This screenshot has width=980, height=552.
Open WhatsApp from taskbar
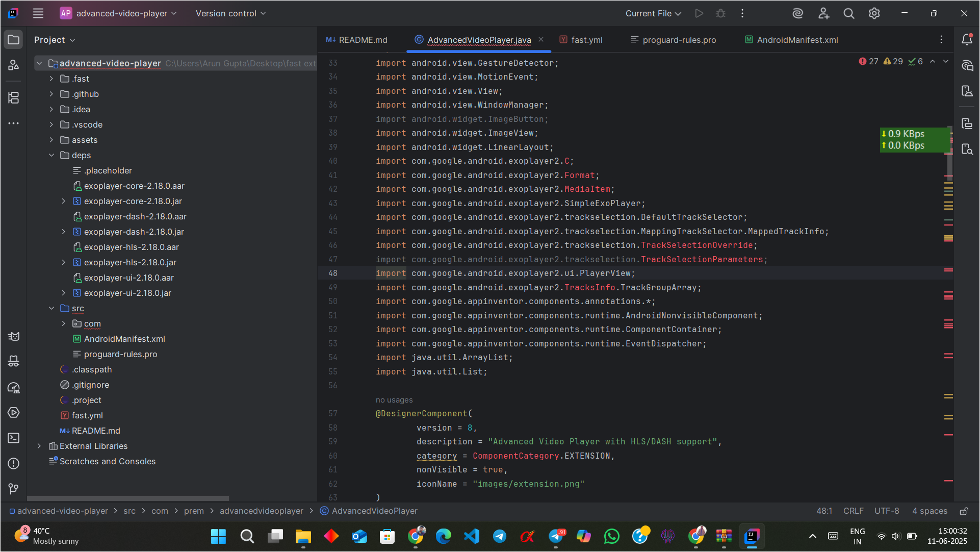click(611, 536)
